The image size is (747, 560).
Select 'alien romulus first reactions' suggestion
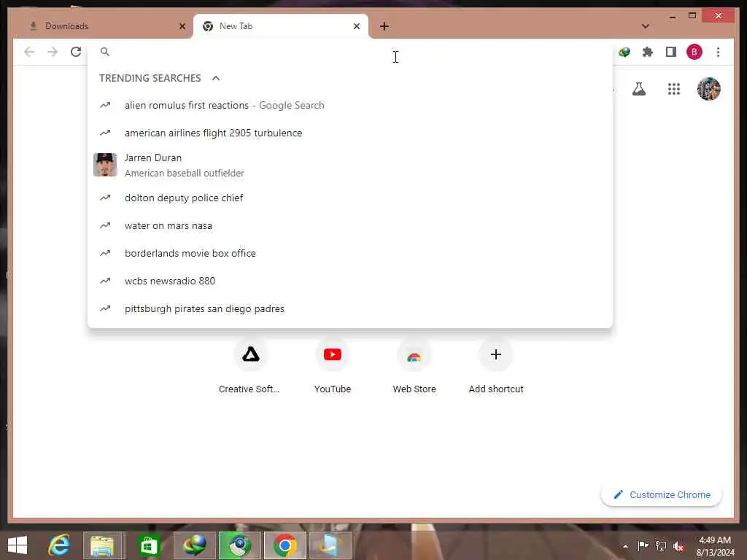coord(350,105)
